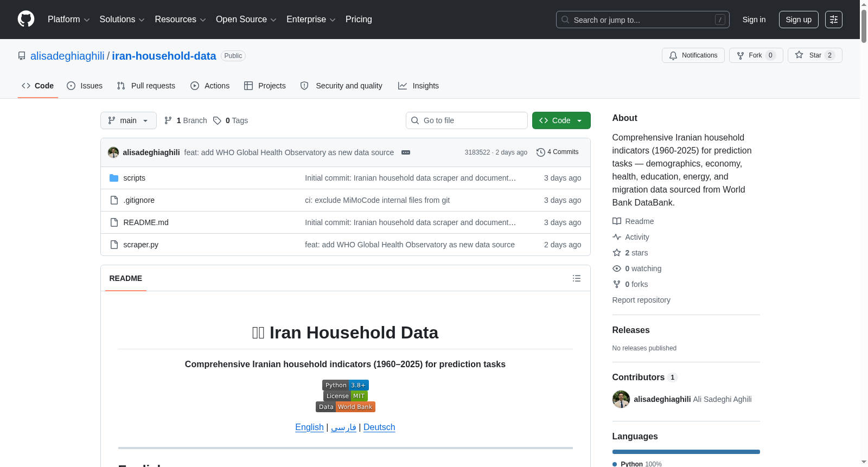
Task: Open the scraper.py file name
Action: point(141,245)
